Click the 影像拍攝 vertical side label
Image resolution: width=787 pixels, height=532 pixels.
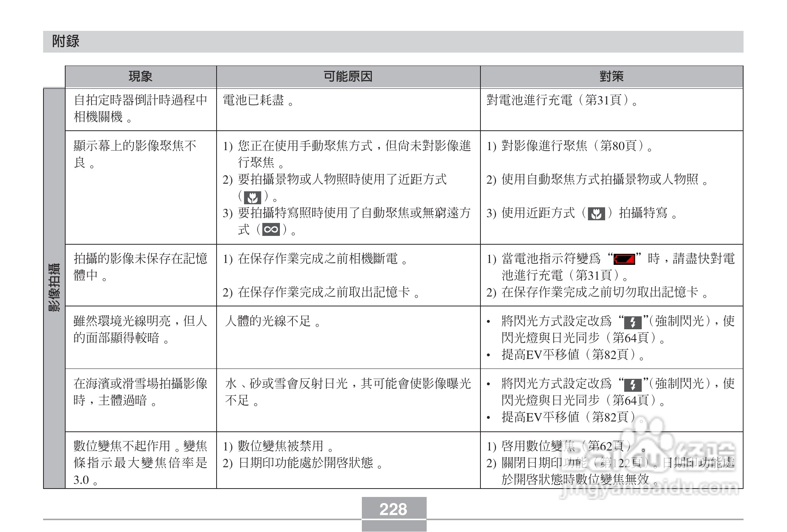[54, 288]
